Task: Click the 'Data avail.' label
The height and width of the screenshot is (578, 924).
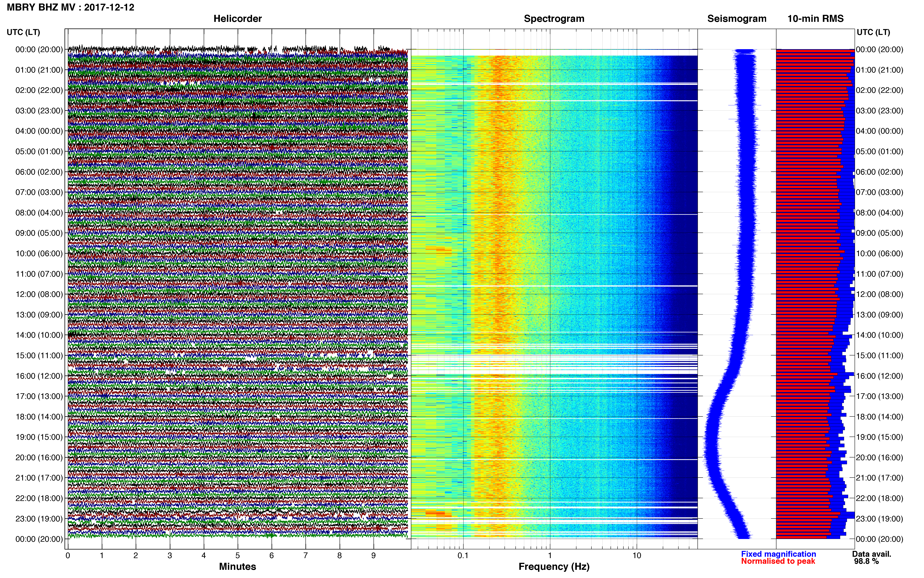Action: [x=871, y=554]
